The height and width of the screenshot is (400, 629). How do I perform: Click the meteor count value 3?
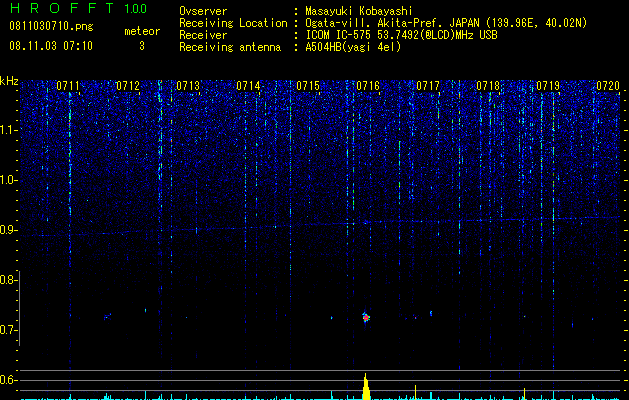point(142,46)
